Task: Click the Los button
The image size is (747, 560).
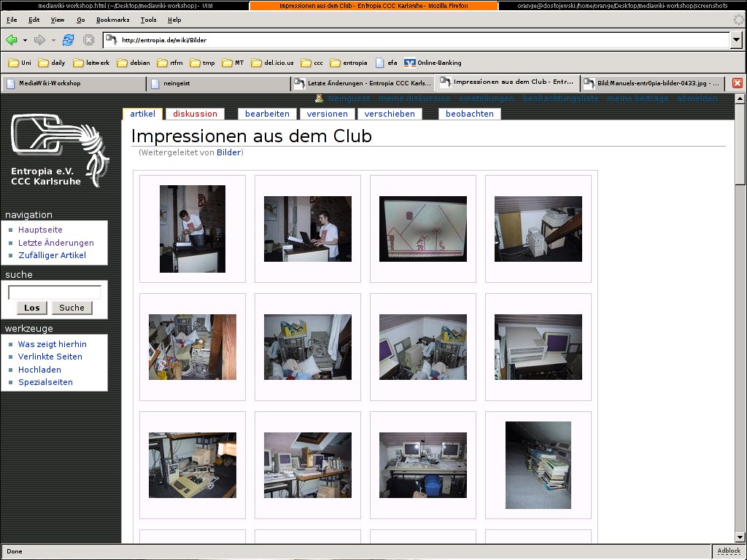Action: tap(32, 308)
